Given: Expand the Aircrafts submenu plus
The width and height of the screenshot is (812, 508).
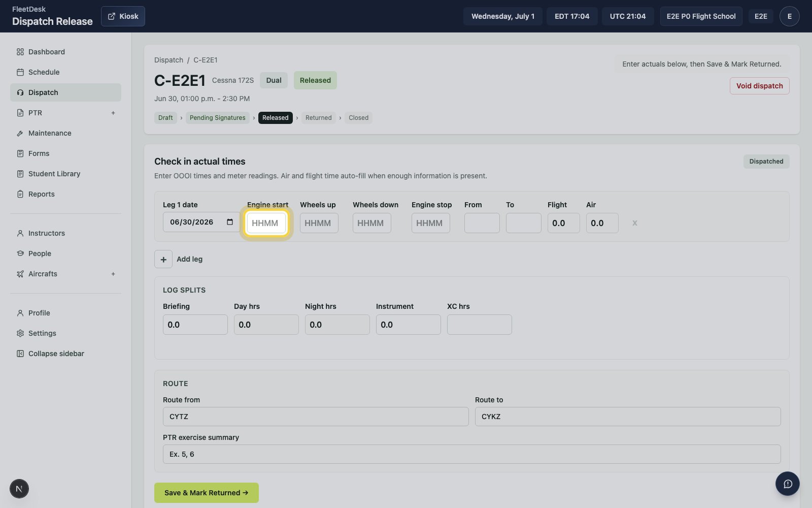Looking at the screenshot, I should (x=113, y=274).
